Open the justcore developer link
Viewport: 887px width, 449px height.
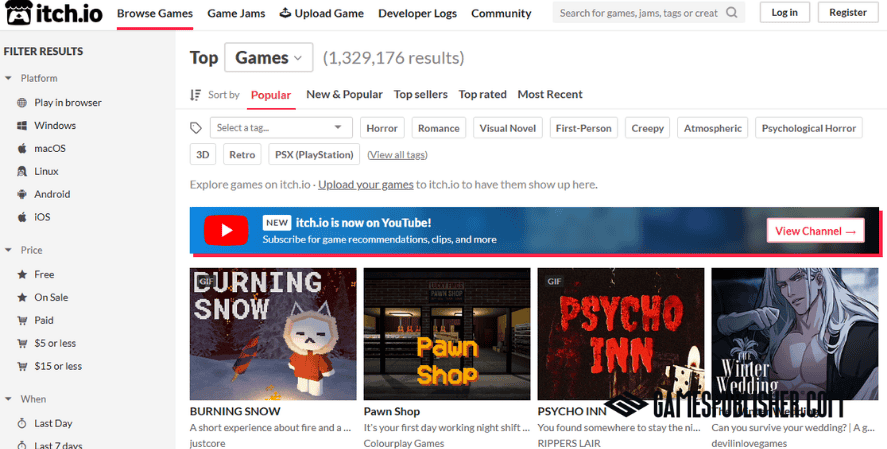[x=207, y=443]
